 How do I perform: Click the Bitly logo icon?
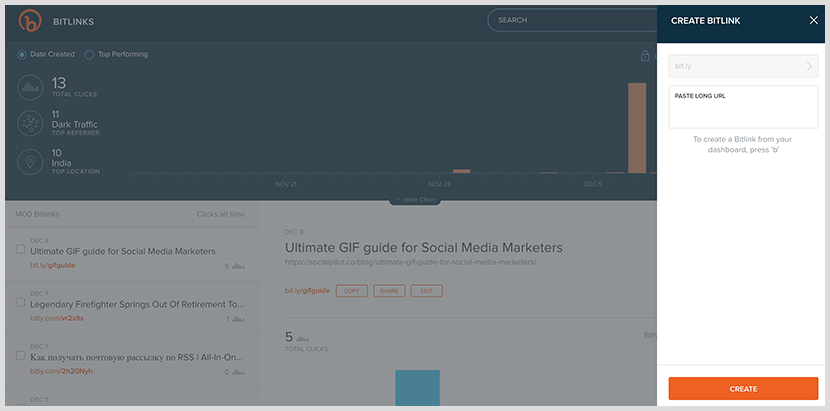[32, 20]
